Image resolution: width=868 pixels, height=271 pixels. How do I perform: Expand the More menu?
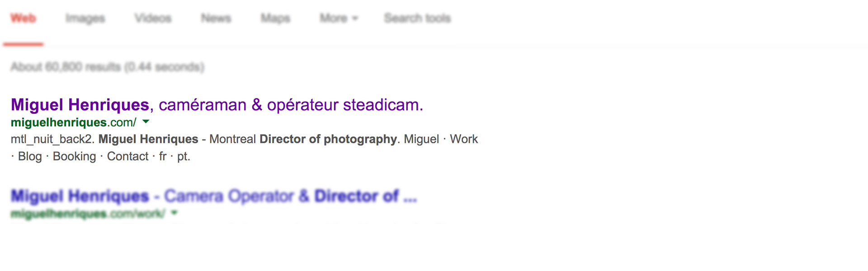point(339,18)
